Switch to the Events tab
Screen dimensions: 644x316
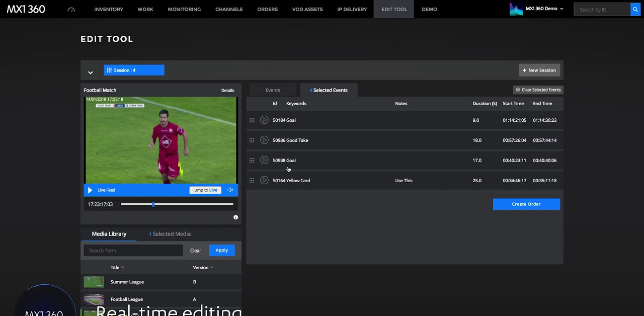tap(273, 90)
